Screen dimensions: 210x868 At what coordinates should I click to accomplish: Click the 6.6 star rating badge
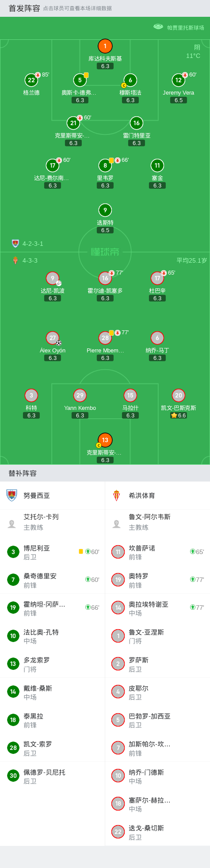[179, 416]
